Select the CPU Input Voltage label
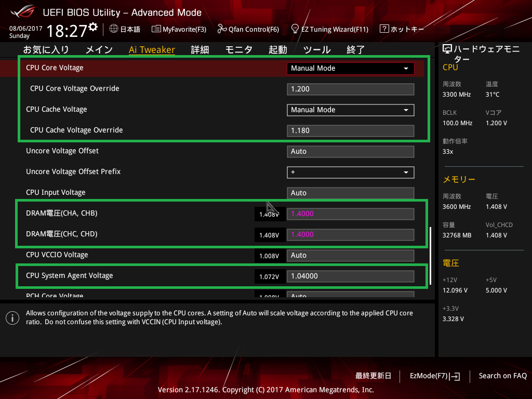 coord(56,192)
